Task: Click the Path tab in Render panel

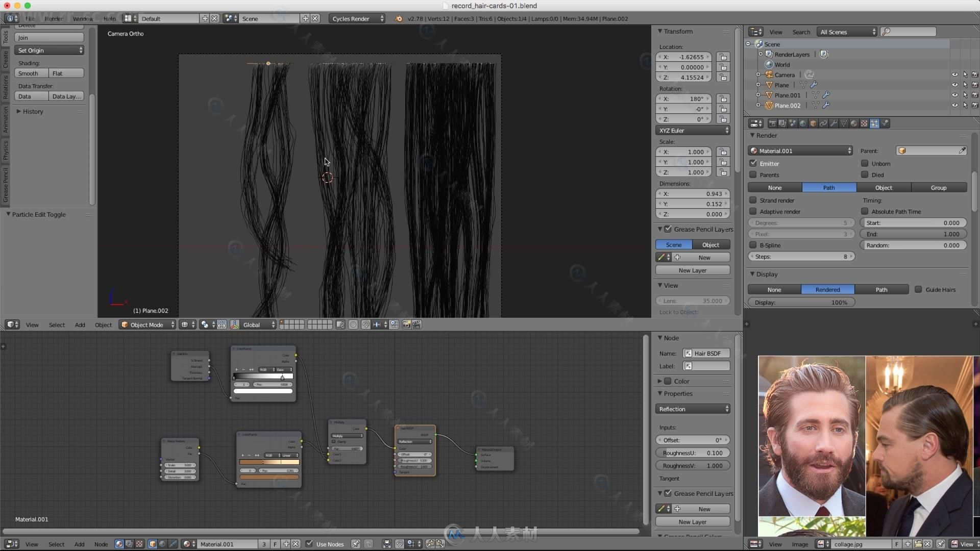Action: tap(828, 187)
